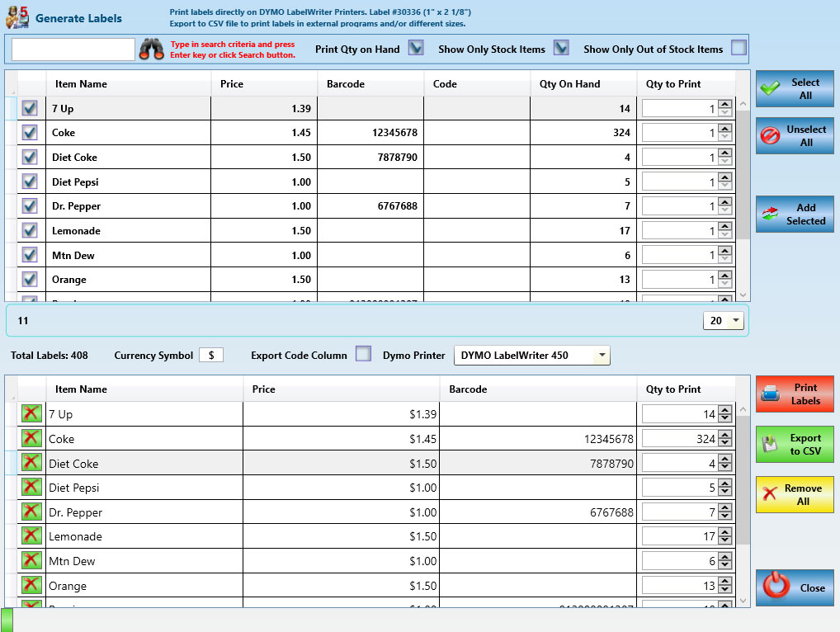The height and width of the screenshot is (632, 840).
Task: Uncheck the Diet Pepsi item row
Action: pos(30,182)
